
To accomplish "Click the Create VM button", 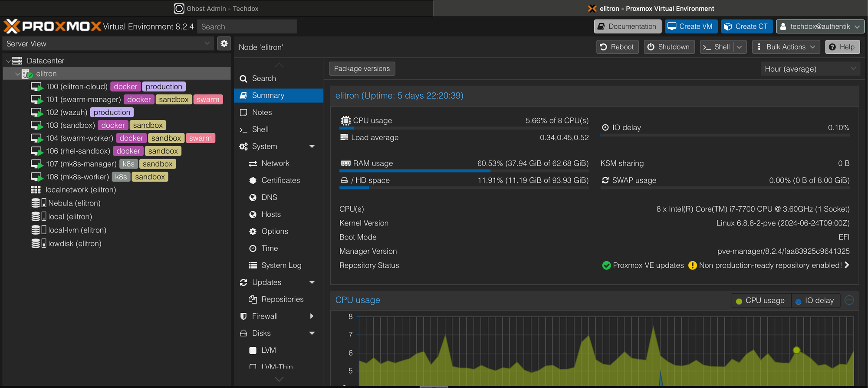I will click(x=690, y=27).
